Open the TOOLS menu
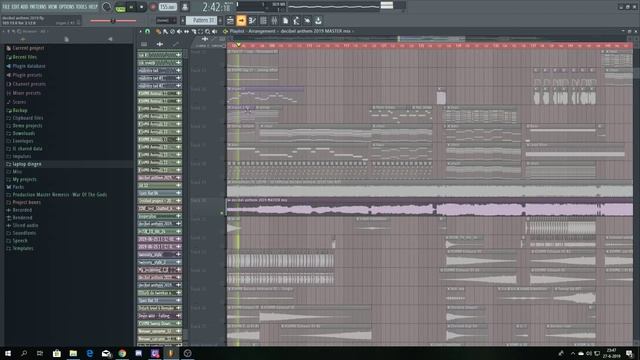The height and width of the screenshot is (360, 640). (x=82, y=7)
